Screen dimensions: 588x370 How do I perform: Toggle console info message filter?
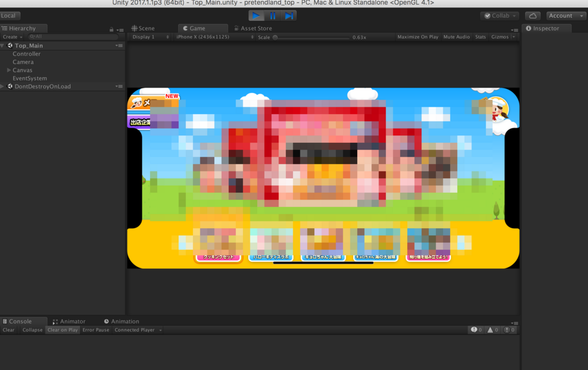[x=476, y=330]
